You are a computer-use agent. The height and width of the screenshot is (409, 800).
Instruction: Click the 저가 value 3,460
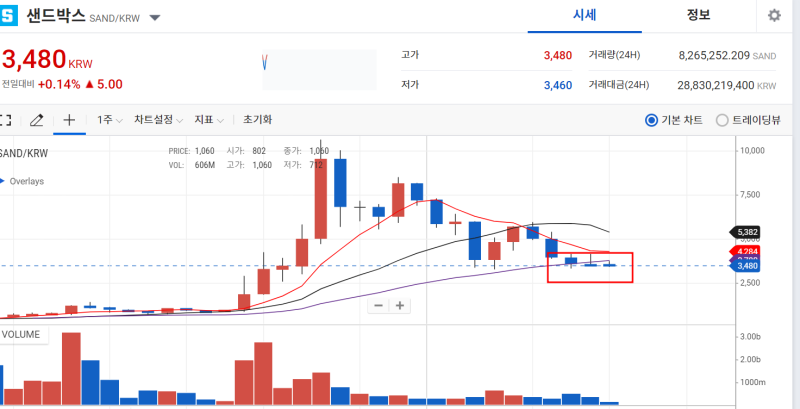point(558,86)
